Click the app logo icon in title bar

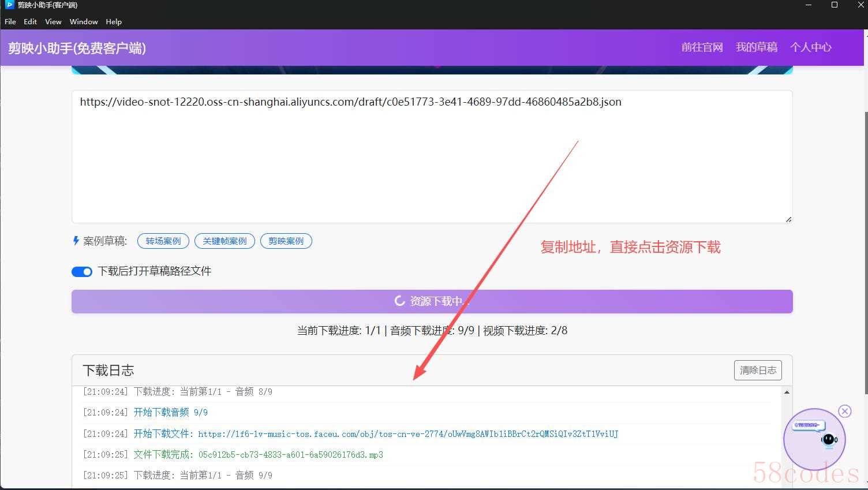point(9,5)
